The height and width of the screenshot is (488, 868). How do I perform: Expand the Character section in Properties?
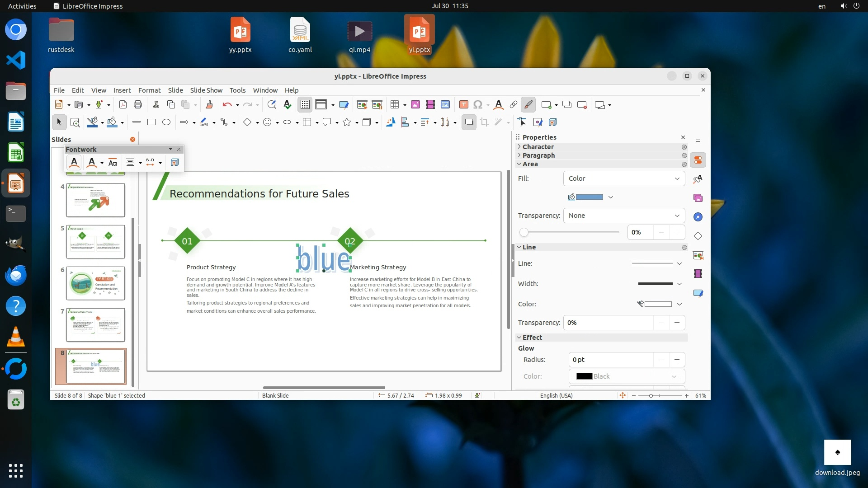click(538, 147)
